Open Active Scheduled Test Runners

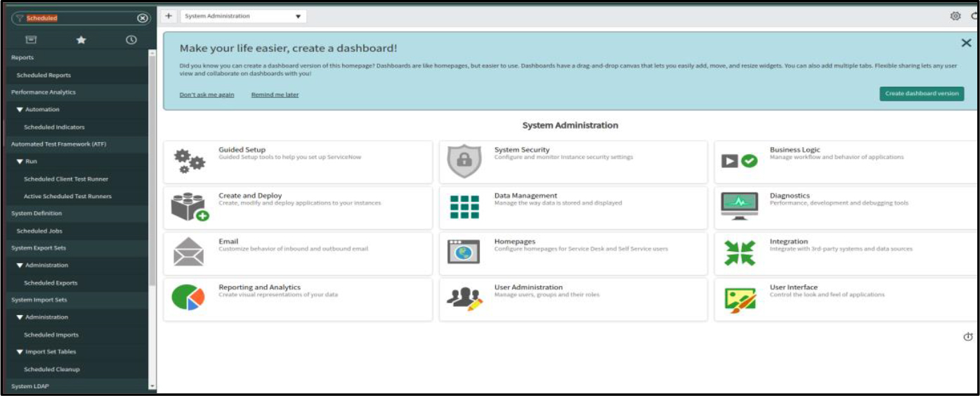(x=67, y=196)
